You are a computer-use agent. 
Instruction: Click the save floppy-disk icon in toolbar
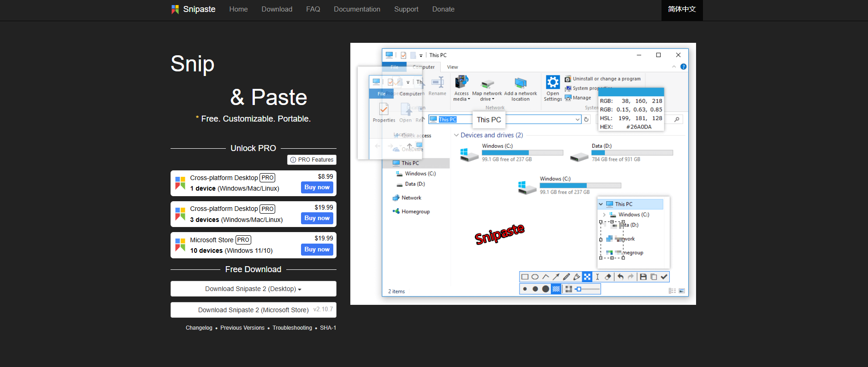click(643, 277)
